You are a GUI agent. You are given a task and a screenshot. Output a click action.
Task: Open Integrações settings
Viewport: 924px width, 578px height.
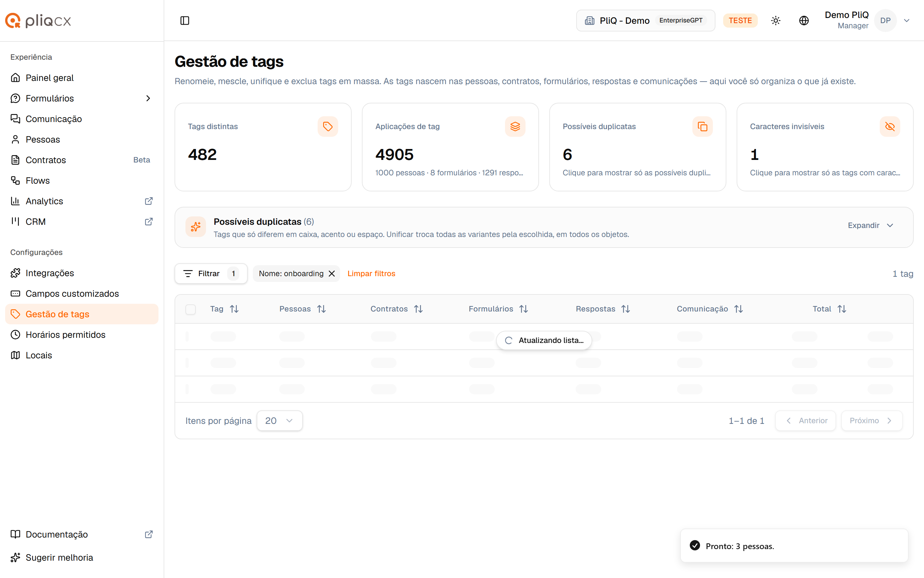(x=82, y=273)
